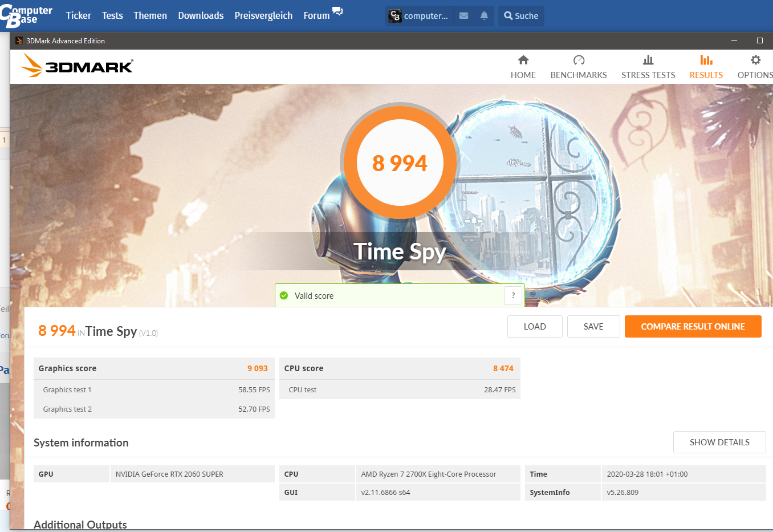Click the ComputerBase user avatar icon

[x=395, y=16]
